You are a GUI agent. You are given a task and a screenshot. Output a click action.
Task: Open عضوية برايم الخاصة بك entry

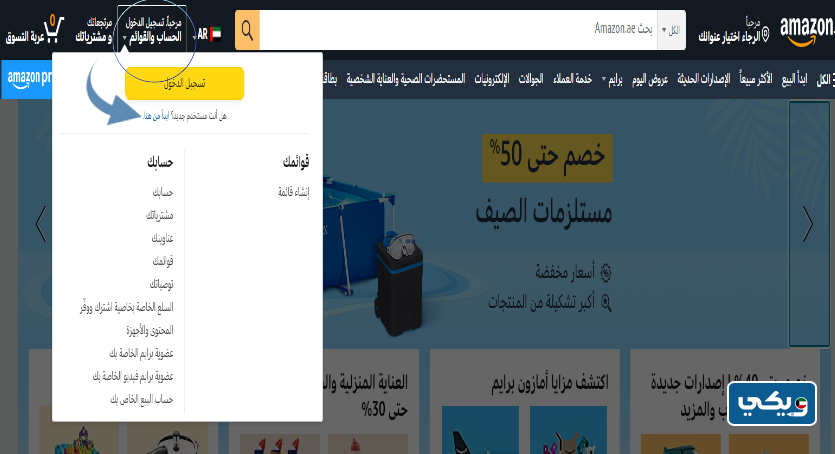click(x=141, y=353)
